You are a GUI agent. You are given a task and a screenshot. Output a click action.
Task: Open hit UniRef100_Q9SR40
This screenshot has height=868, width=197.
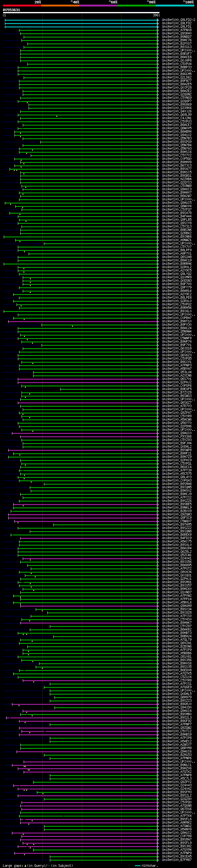pyautogui.click(x=177, y=33)
